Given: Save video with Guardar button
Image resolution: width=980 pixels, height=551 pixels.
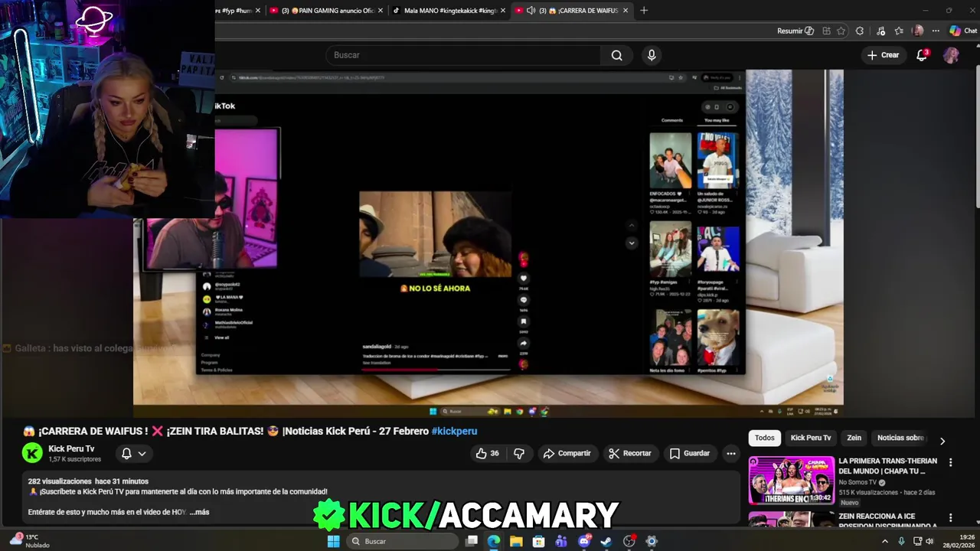Looking at the screenshot, I should pos(689,453).
